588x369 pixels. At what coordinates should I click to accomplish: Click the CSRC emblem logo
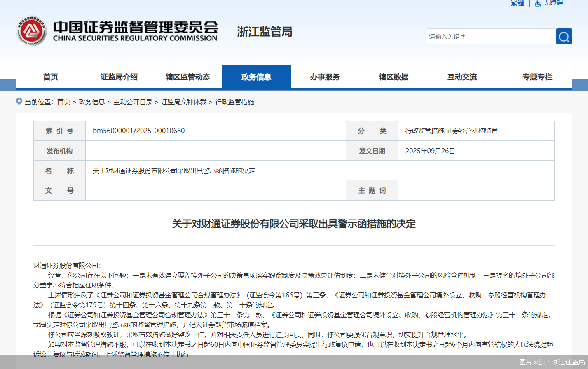coord(32,31)
